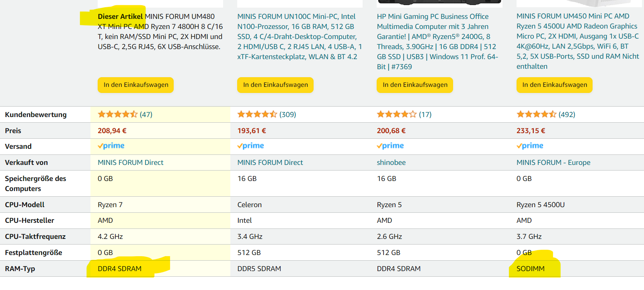Click the CPU-Modell row label

25,205
